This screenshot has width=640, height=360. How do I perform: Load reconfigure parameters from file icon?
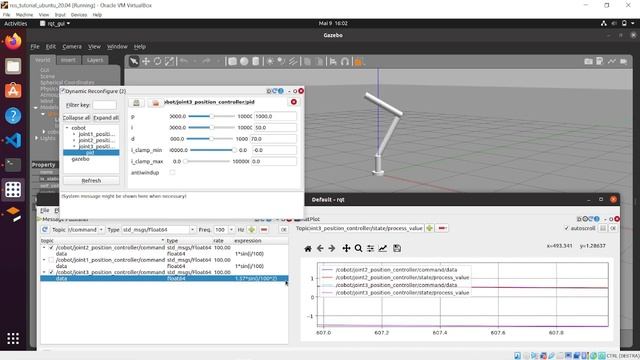point(156,102)
